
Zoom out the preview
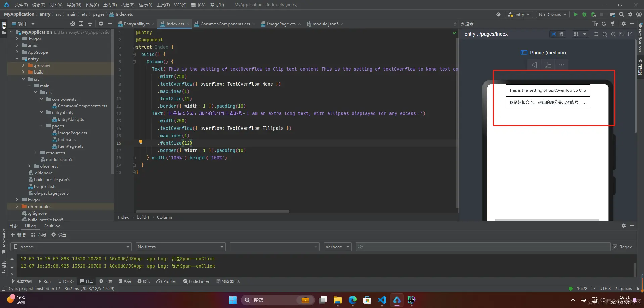tap(605, 34)
